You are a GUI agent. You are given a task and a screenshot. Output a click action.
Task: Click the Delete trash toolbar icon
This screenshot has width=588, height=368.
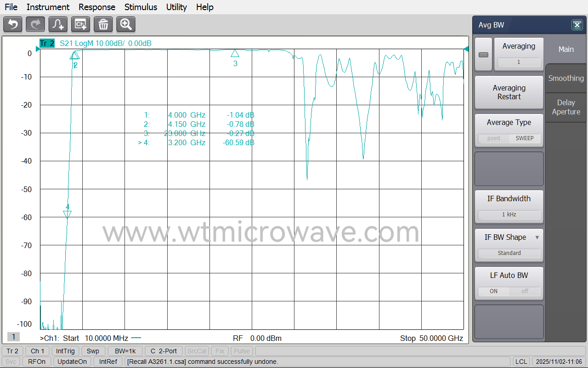(x=103, y=24)
